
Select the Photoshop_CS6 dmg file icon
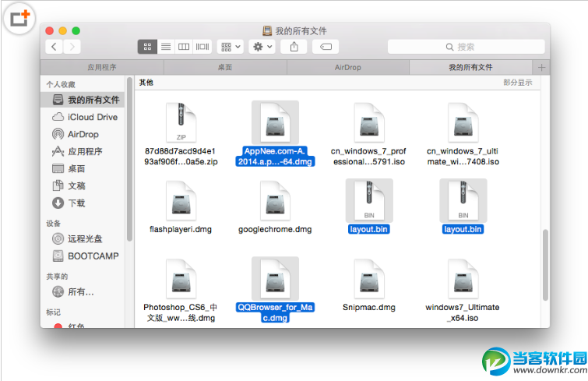tap(181, 279)
